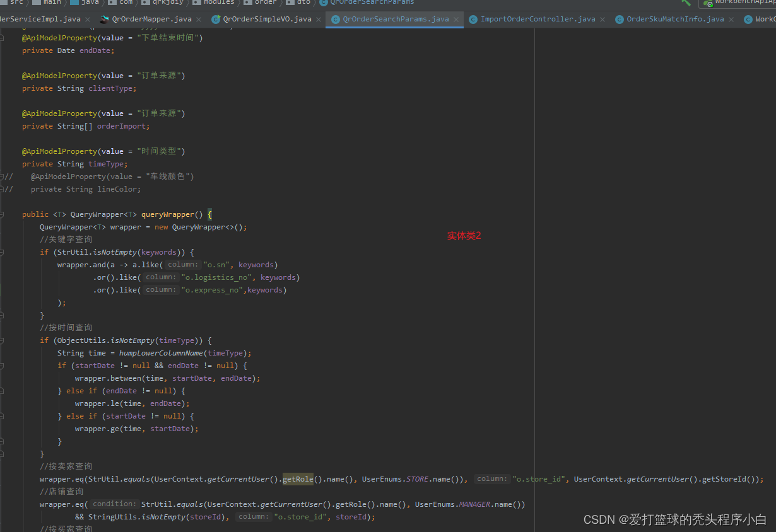
Task: Click the highlighted getRole method call
Action: point(298,479)
